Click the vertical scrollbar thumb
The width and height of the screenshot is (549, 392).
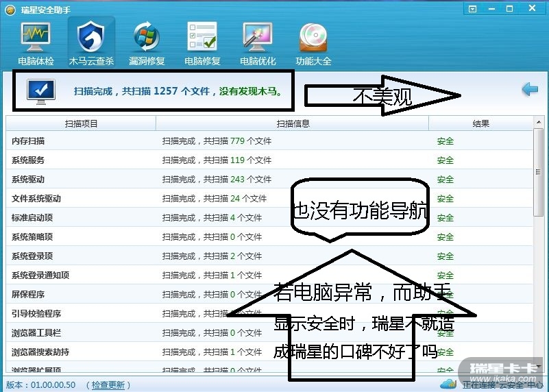click(x=539, y=172)
